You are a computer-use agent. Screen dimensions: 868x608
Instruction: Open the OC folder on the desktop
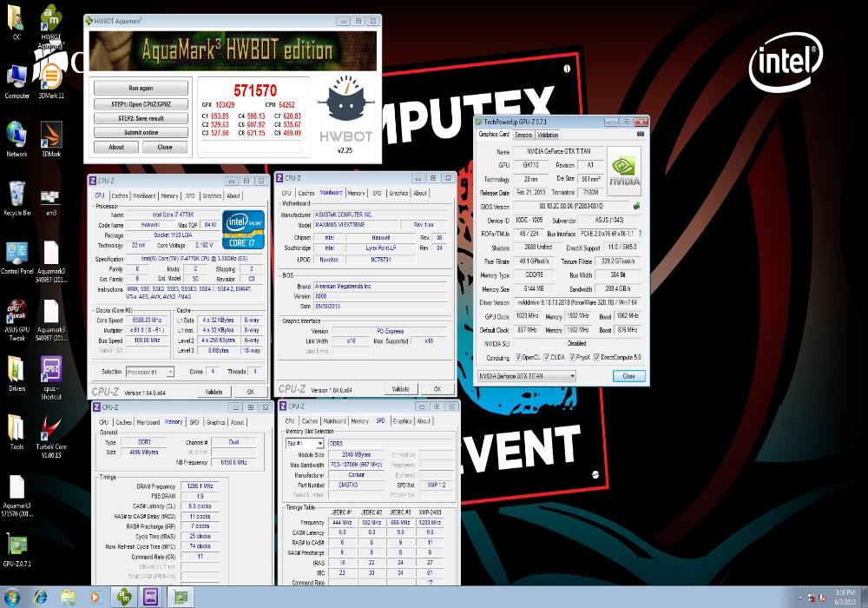16,23
